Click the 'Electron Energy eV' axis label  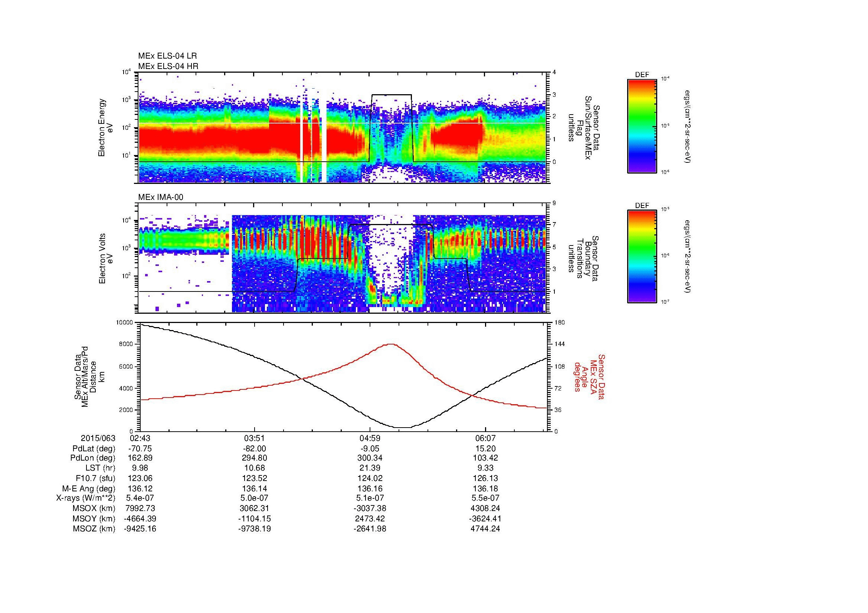[x=106, y=128]
